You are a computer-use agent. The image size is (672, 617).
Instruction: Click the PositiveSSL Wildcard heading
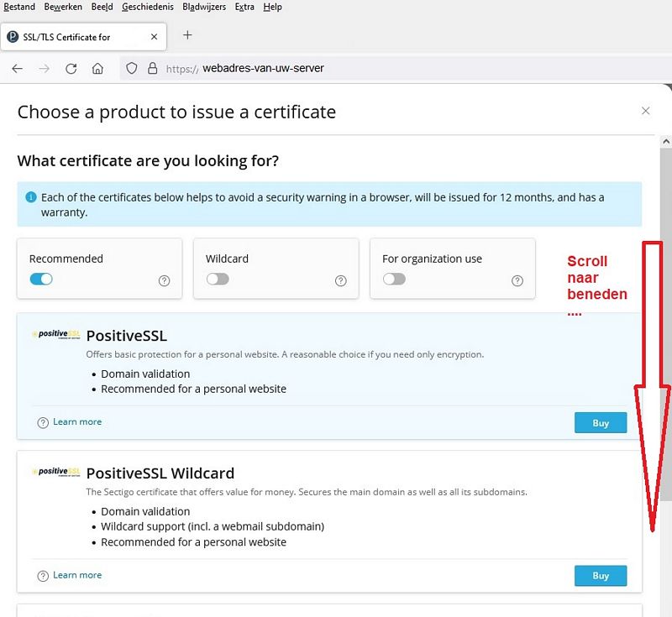click(160, 473)
